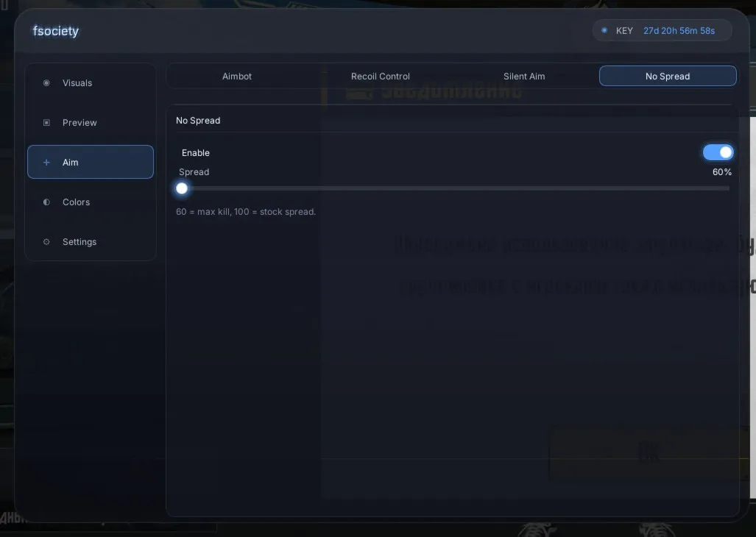Click the '60 = max kill' hint text

coord(246,211)
